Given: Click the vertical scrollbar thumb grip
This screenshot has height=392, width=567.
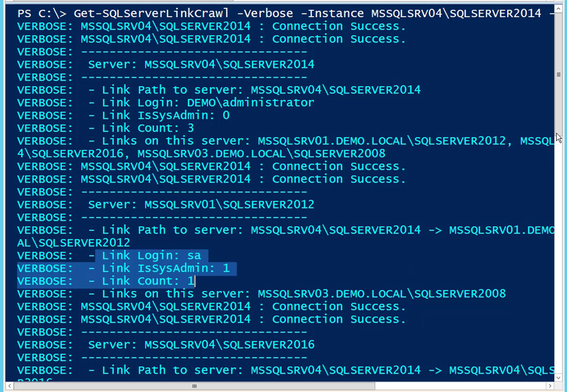Looking at the screenshot, I should 558,74.
